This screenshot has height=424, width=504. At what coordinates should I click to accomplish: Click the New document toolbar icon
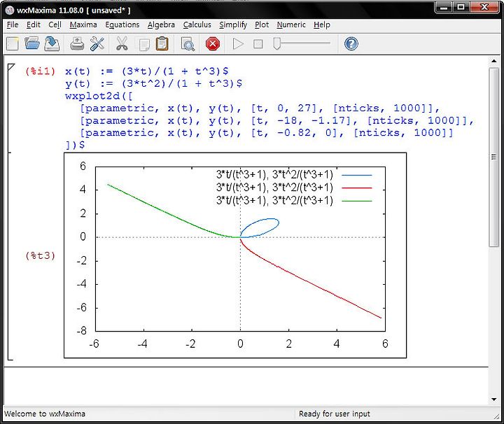(x=13, y=43)
